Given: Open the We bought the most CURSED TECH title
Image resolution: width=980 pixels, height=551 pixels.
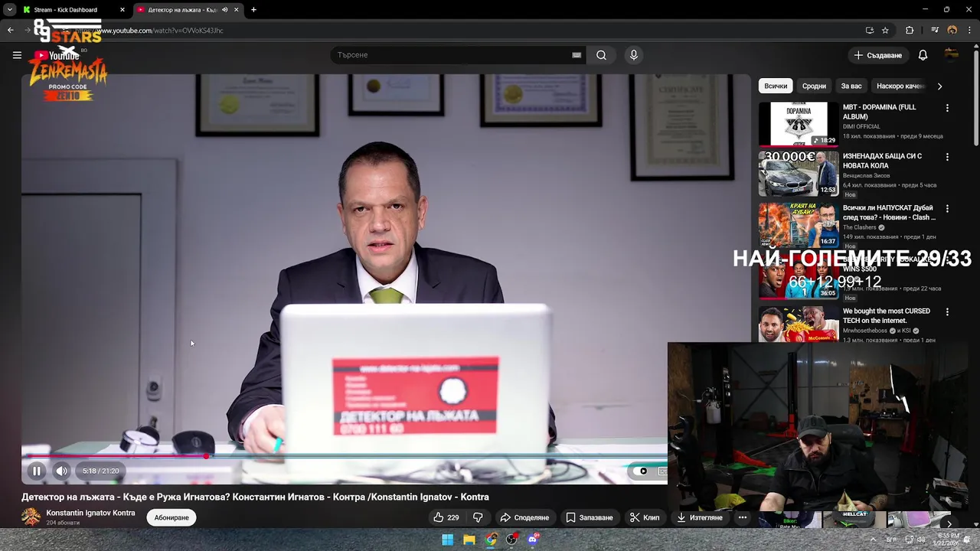Looking at the screenshot, I should coord(887,315).
